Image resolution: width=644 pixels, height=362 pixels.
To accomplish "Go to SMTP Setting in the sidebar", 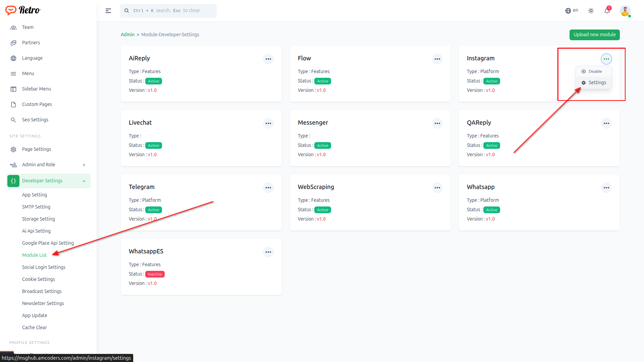I will pos(36,207).
